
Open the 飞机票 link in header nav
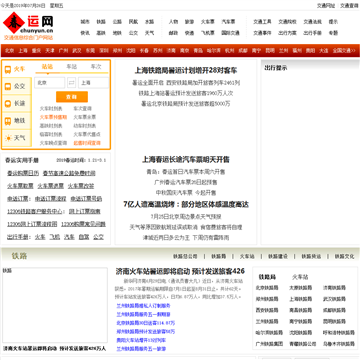coord(207,33)
